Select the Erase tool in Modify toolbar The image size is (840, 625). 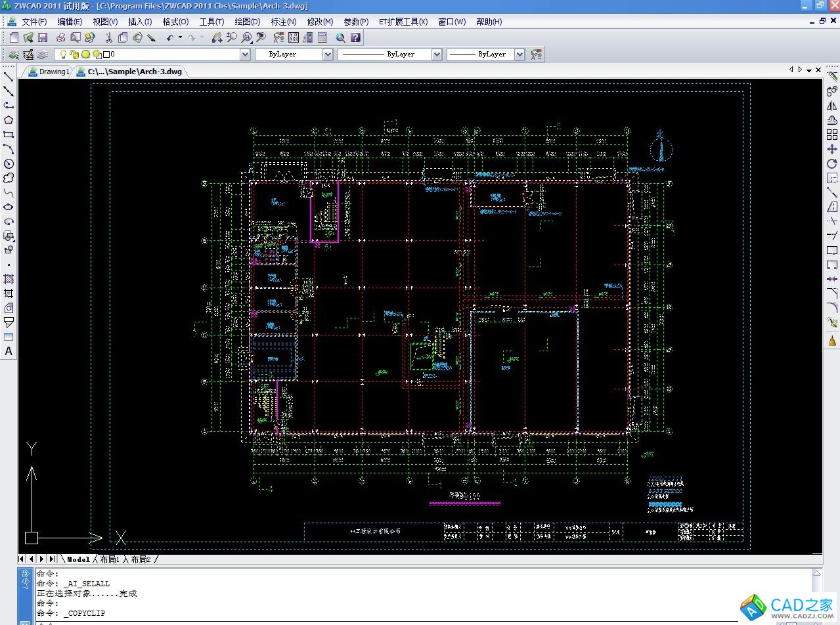click(832, 77)
